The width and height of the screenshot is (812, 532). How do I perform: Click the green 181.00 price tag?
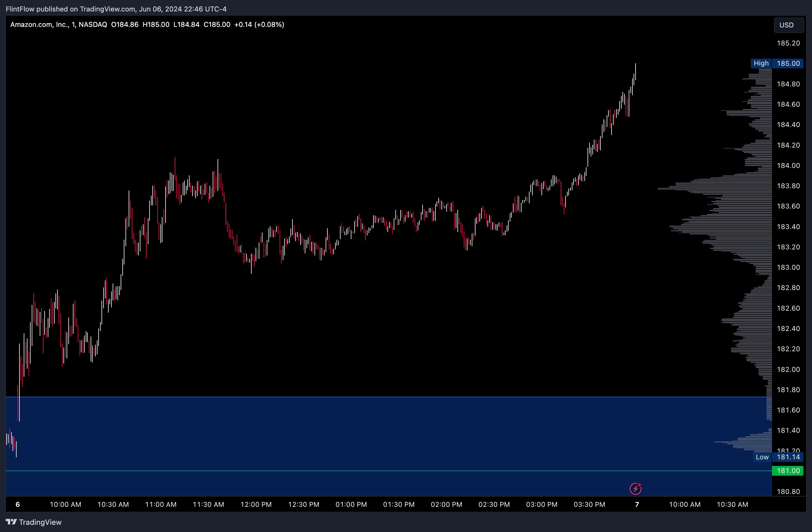(x=788, y=471)
